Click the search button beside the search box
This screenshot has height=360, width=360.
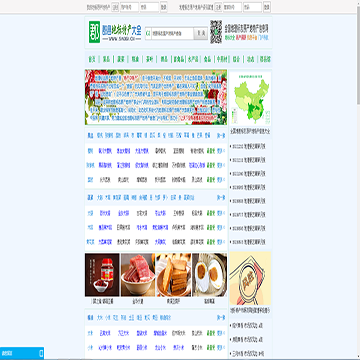point(201,33)
